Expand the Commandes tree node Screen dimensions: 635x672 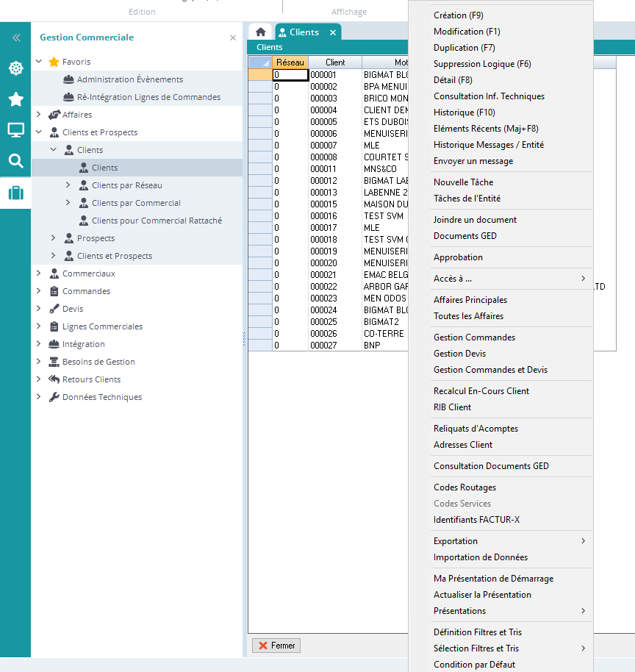click(39, 291)
